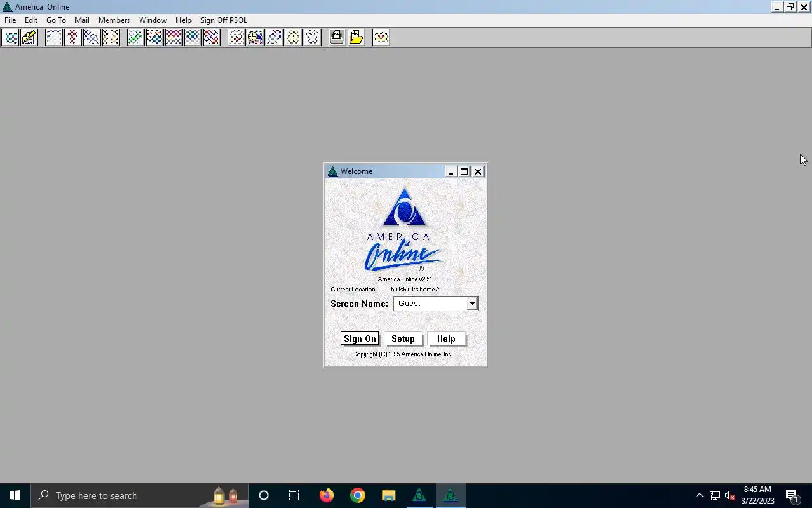Screen dimensions: 812x508
Task: Click the Read New Mail mailbox icon
Action: [x=10, y=37]
